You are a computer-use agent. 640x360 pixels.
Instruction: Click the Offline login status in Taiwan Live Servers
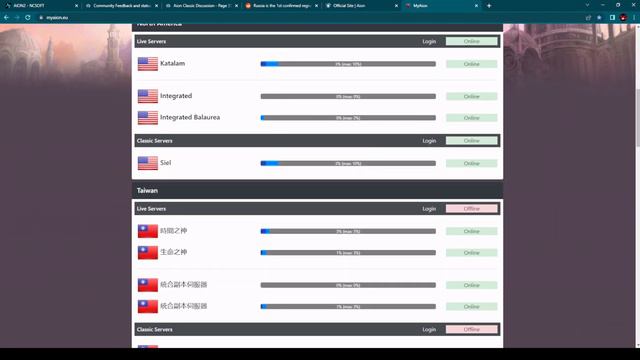point(471,209)
